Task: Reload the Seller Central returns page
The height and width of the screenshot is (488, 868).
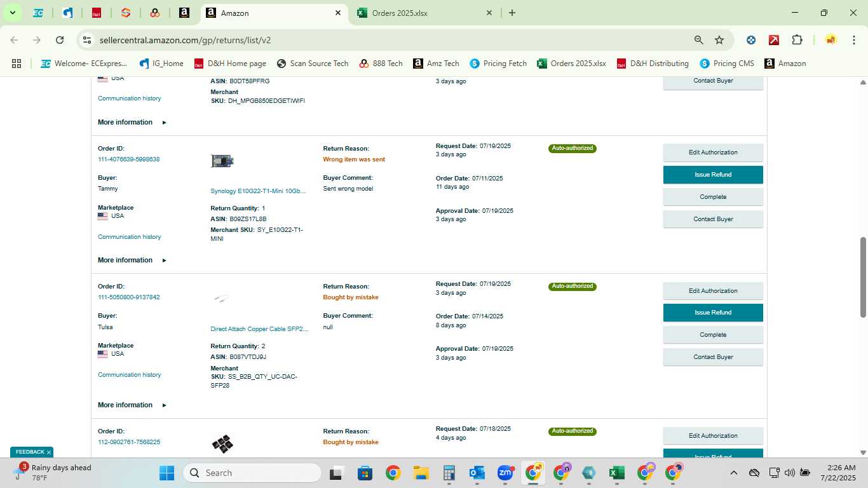Action: [60, 40]
